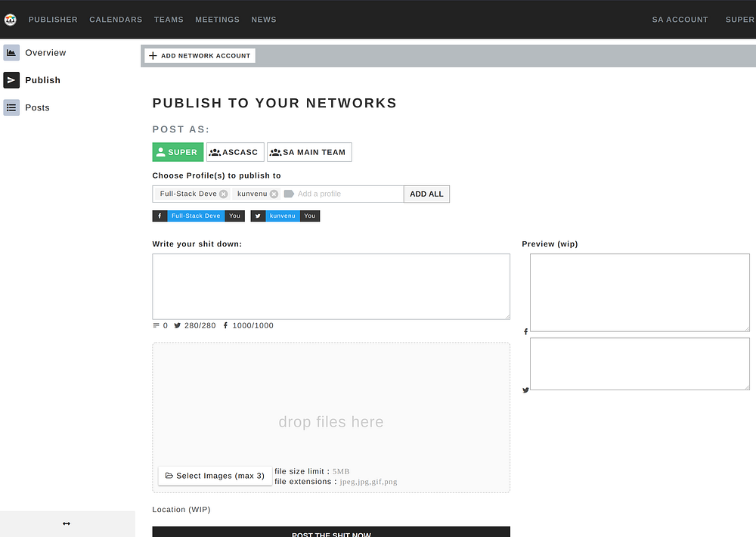
Task: Click the Facebook icon on Full-Stack Deve badge
Action: pos(160,216)
